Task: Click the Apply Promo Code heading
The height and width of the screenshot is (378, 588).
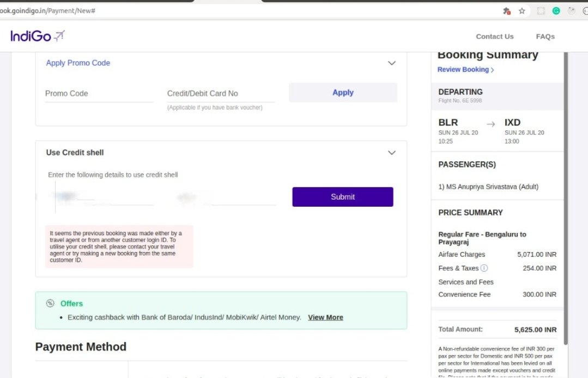Action: (78, 63)
